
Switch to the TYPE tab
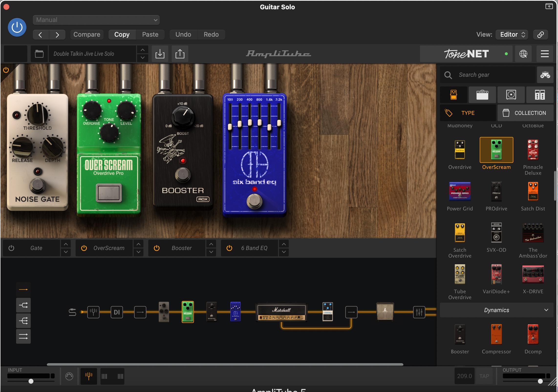pos(468,113)
